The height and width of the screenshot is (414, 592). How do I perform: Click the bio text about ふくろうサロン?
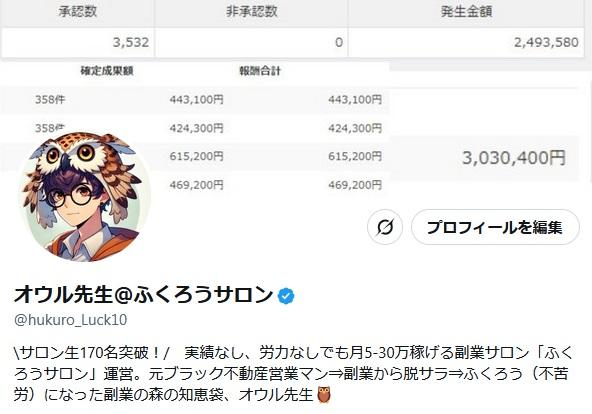[293, 374]
